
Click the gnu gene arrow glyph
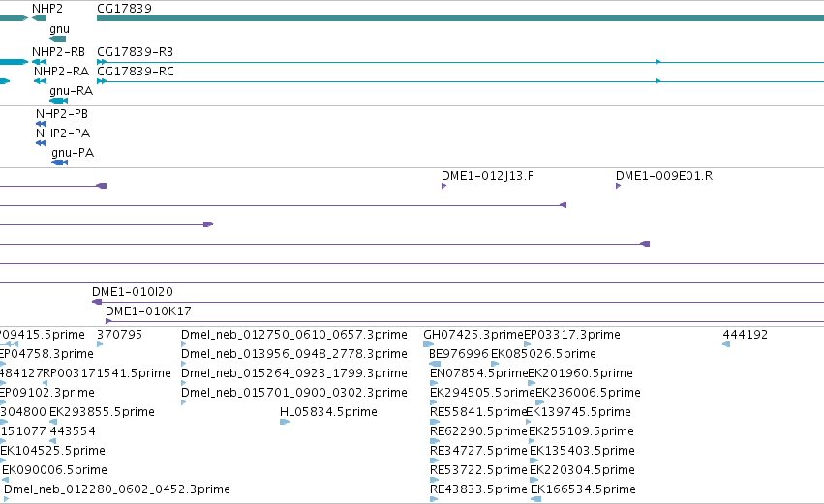[x=58, y=39]
